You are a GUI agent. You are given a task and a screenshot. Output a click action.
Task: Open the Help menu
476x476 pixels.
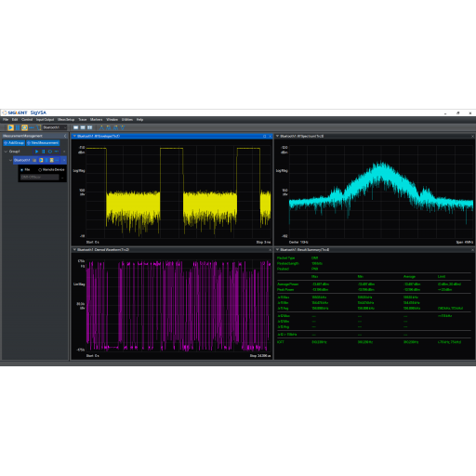point(140,120)
